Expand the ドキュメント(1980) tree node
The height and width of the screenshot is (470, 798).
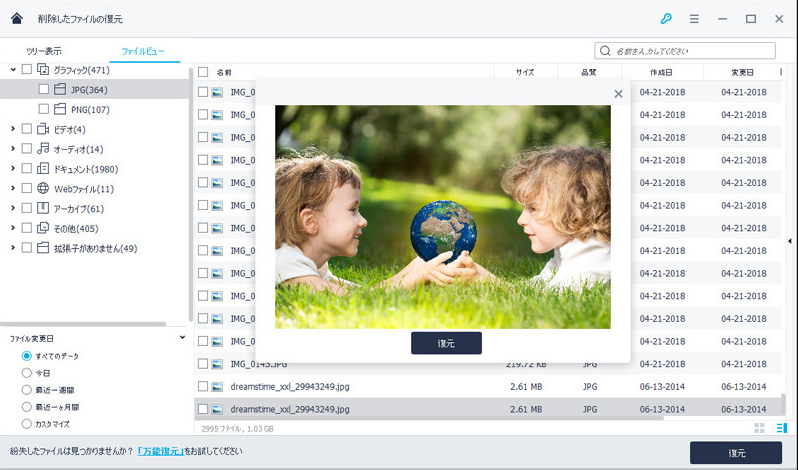(x=13, y=169)
